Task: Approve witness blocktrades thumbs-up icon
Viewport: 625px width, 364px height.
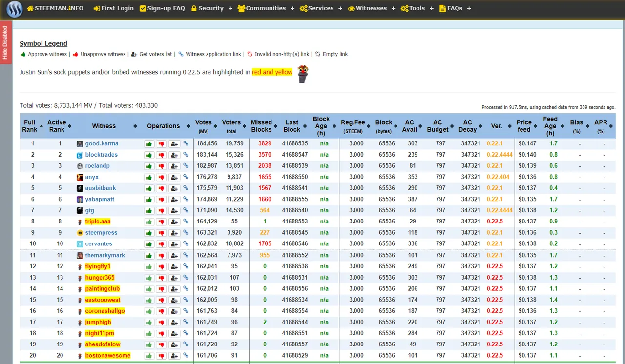Action: [148, 155]
